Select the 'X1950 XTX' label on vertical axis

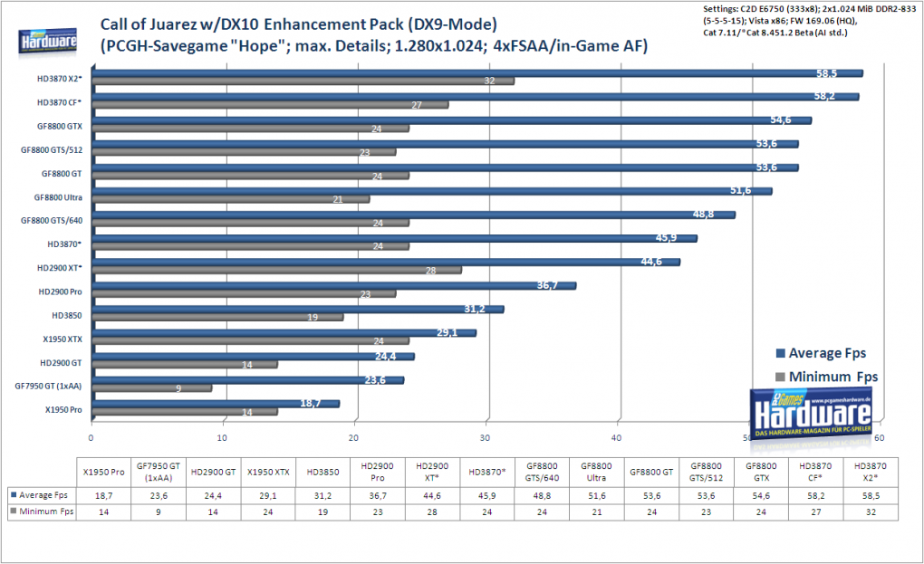(x=63, y=339)
